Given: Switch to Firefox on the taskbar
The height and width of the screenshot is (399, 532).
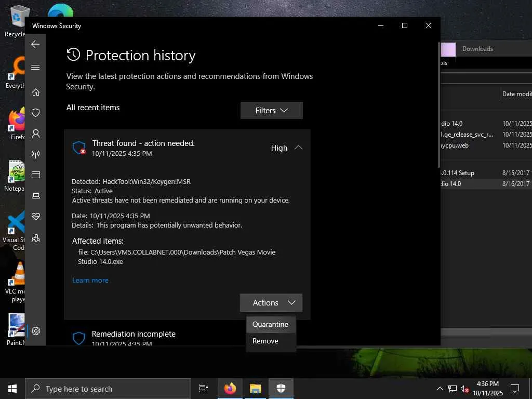Looking at the screenshot, I should tap(230, 389).
